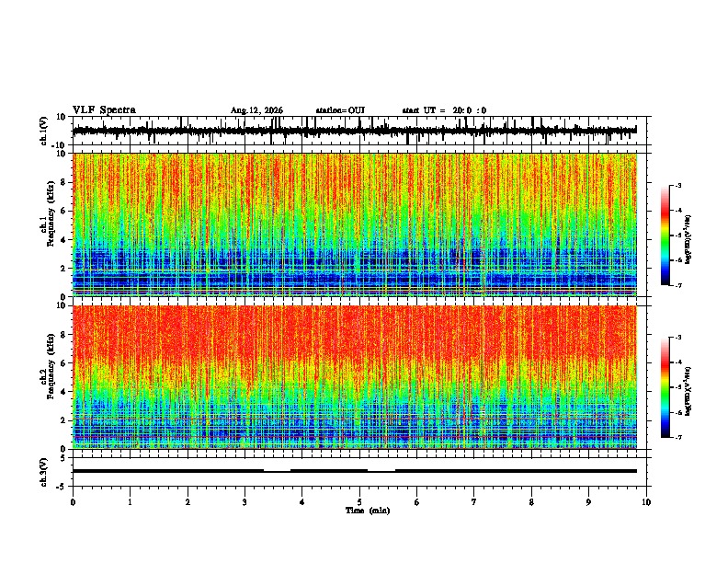Click inside the ch.2 frequency spectrogram
Screen dimensions: 728x563
point(355,377)
